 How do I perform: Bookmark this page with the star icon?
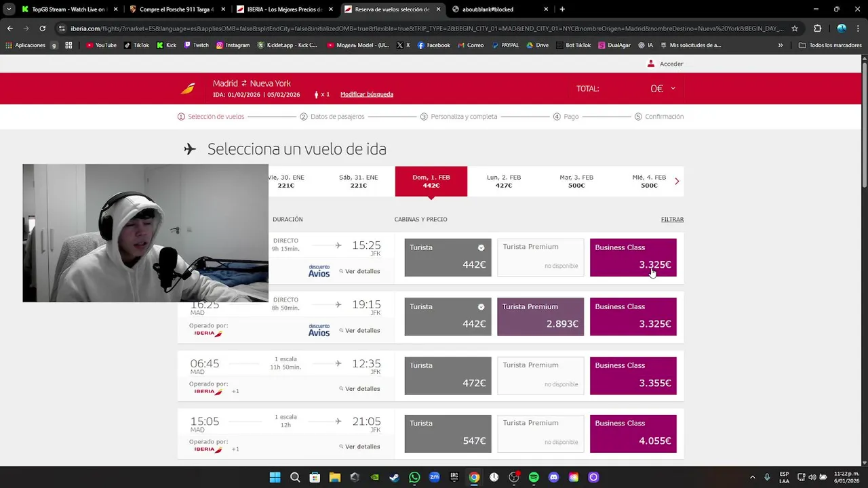(795, 28)
